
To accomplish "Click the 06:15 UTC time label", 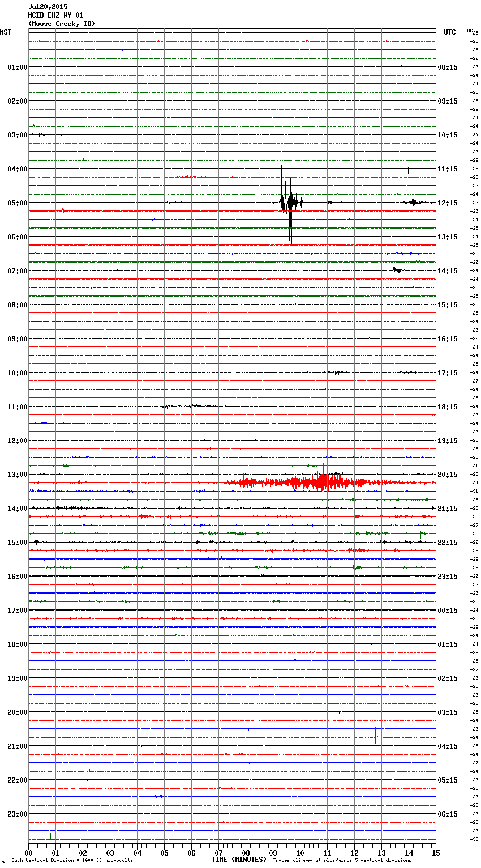I will tap(448, 814).
